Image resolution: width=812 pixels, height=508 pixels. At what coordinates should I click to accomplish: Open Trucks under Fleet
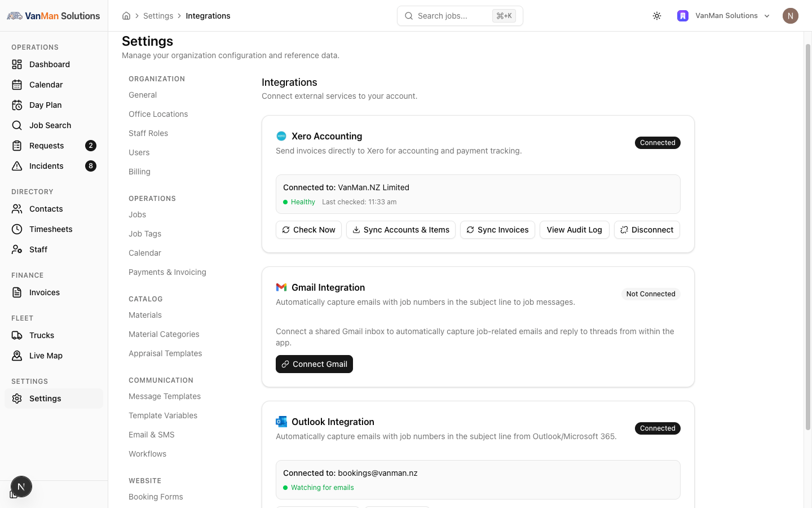pyautogui.click(x=54, y=335)
